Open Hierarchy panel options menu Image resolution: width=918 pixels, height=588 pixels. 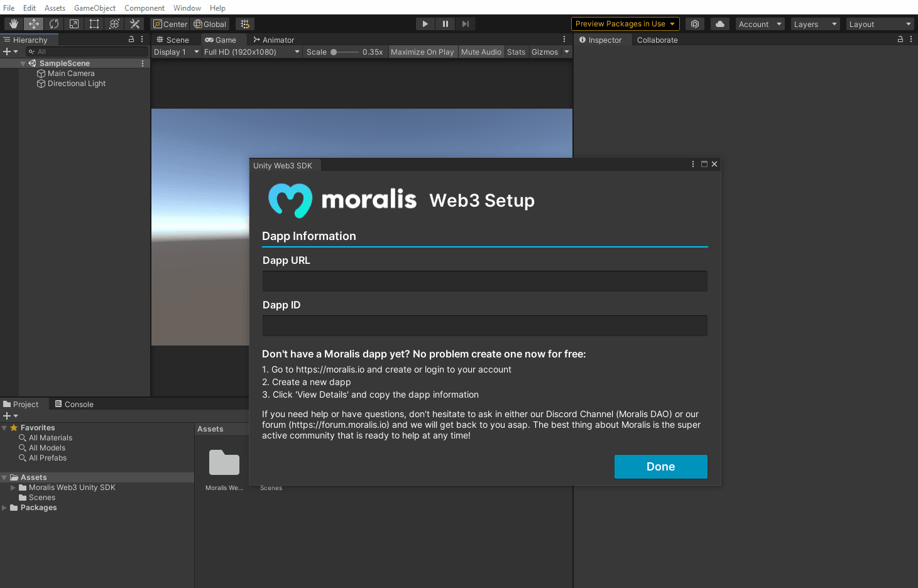143,39
